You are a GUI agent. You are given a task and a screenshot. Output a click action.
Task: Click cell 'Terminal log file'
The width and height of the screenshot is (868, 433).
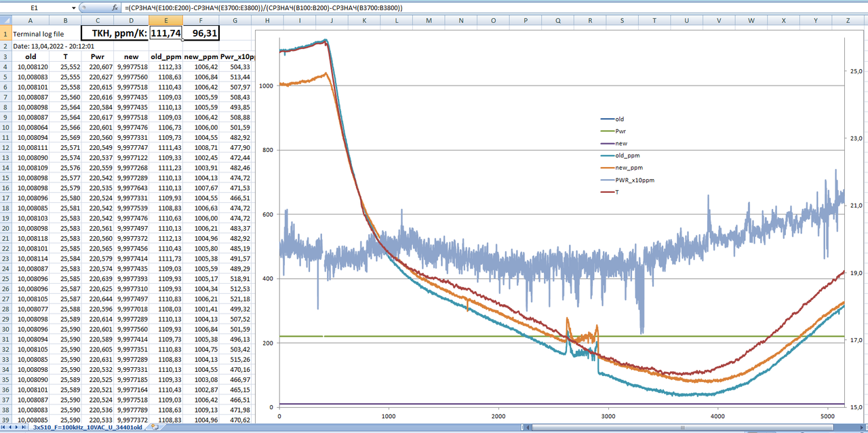click(x=39, y=33)
